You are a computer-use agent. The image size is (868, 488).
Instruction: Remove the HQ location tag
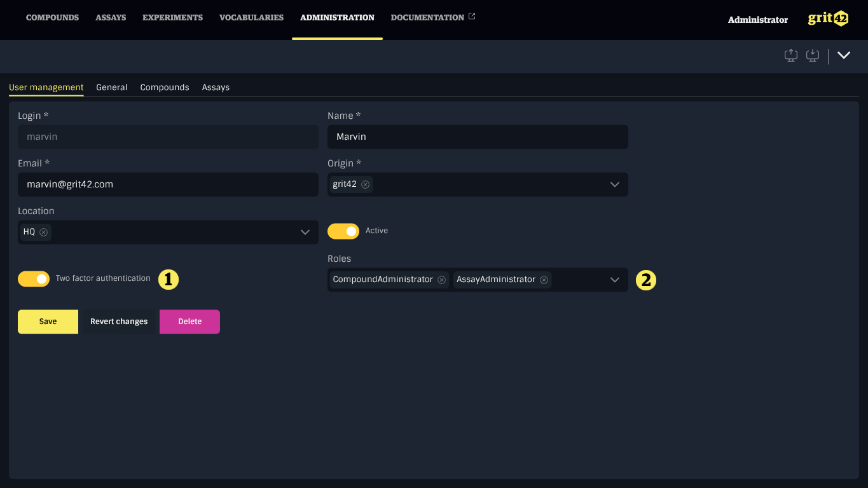pyautogui.click(x=43, y=232)
